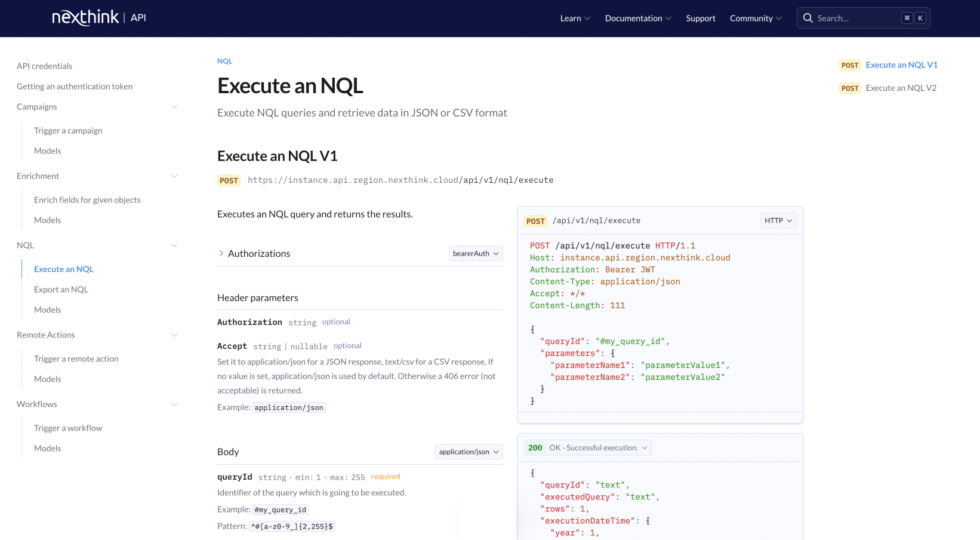Click the Search input field

tap(856, 19)
